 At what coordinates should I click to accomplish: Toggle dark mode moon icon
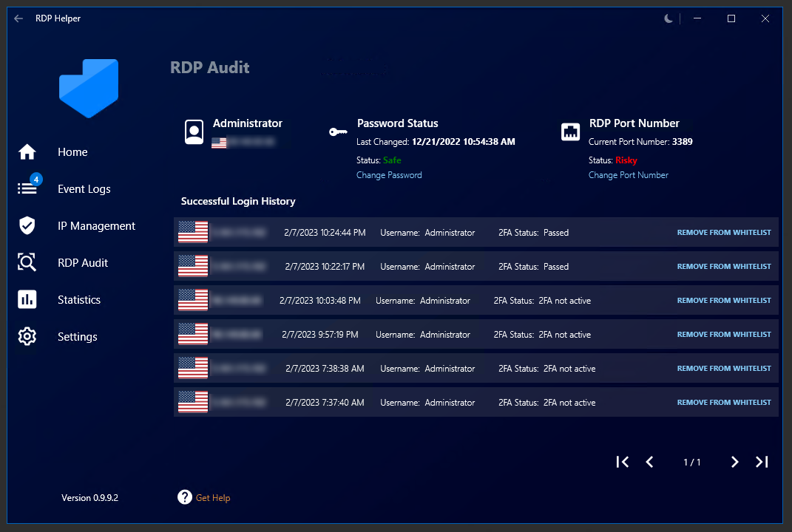point(669,18)
